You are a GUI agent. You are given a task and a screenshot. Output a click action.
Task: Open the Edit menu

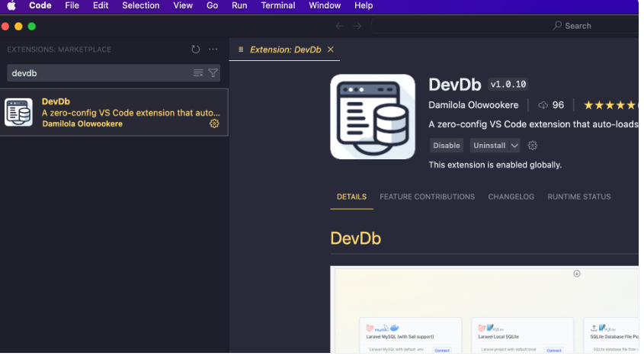(100, 6)
